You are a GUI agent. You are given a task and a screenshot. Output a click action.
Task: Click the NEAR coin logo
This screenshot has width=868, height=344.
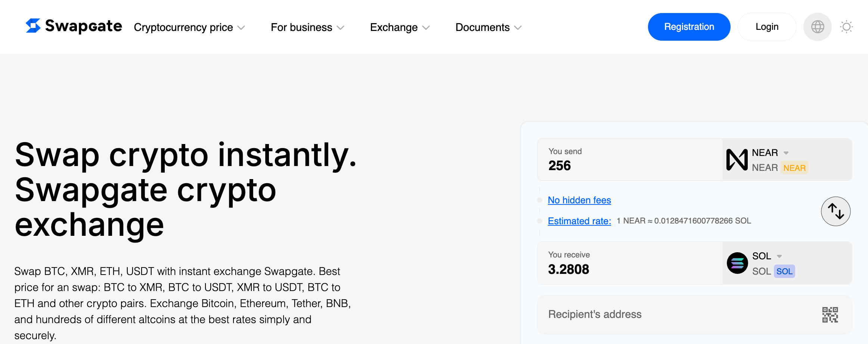737,160
